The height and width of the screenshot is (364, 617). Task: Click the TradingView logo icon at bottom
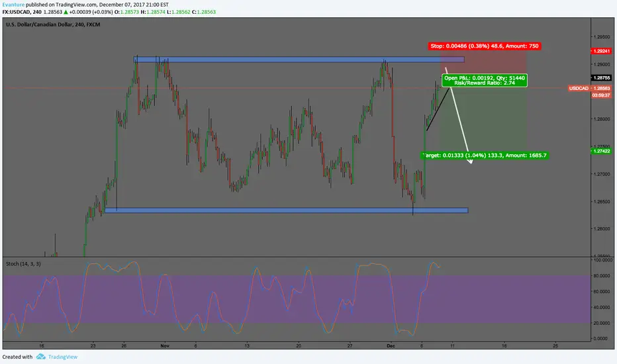tap(41, 357)
